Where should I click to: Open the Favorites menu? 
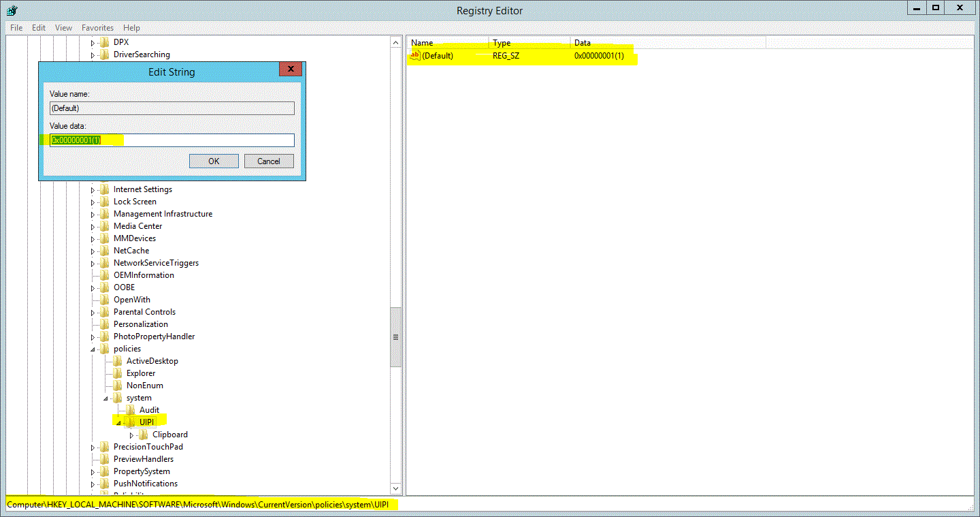tap(97, 28)
